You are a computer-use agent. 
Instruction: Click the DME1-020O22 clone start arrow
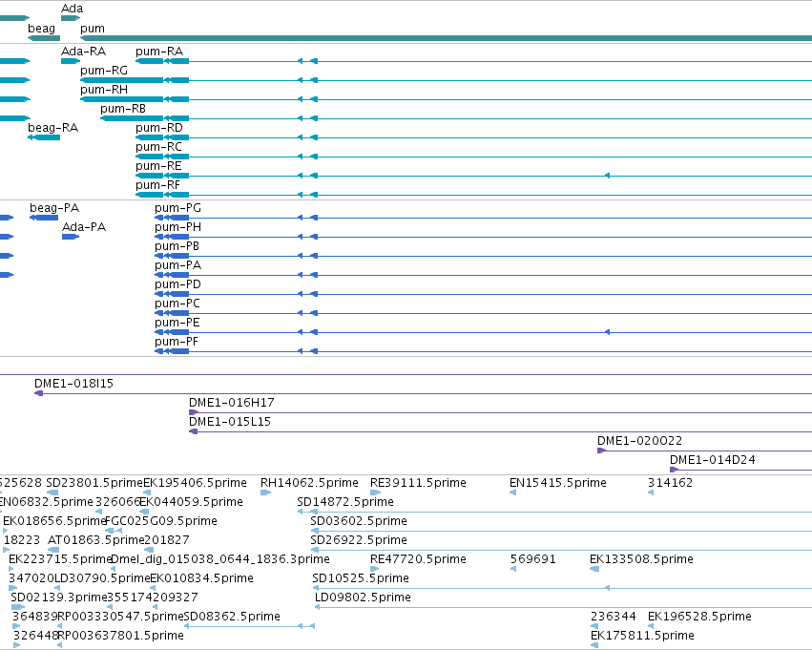pos(601,451)
